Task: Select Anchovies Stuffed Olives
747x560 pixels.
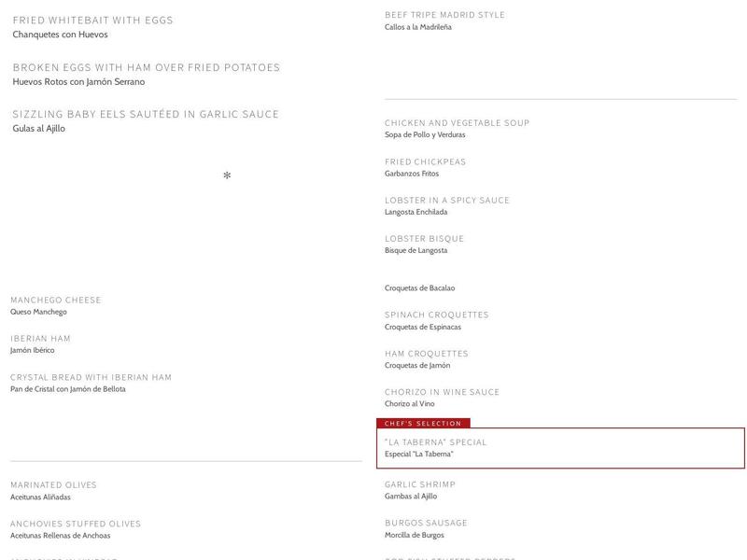Action: (76, 524)
